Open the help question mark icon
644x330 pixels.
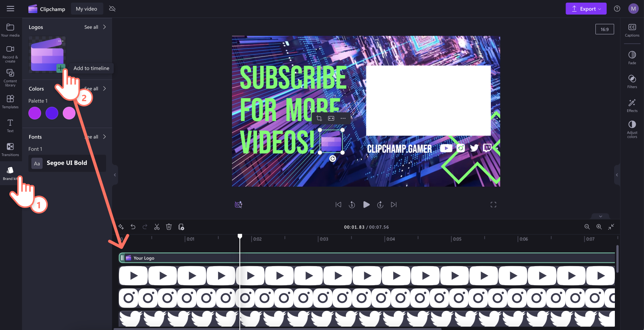pos(617,9)
